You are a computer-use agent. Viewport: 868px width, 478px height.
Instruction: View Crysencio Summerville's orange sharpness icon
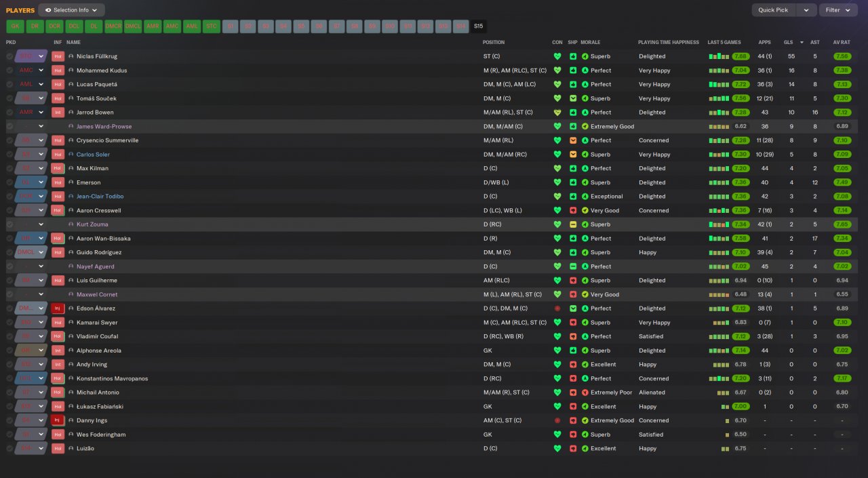point(573,140)
